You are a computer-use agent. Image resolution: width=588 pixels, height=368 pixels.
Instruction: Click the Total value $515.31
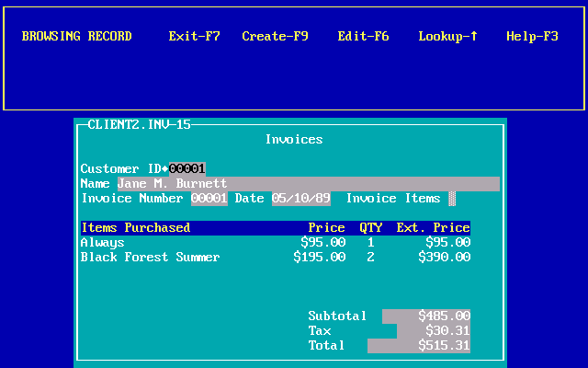(419, 346)
